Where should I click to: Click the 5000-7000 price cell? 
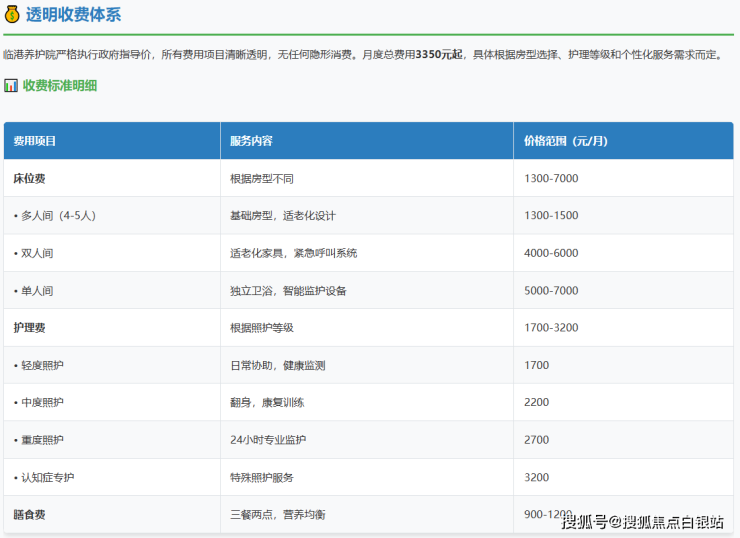coord(551,291)
